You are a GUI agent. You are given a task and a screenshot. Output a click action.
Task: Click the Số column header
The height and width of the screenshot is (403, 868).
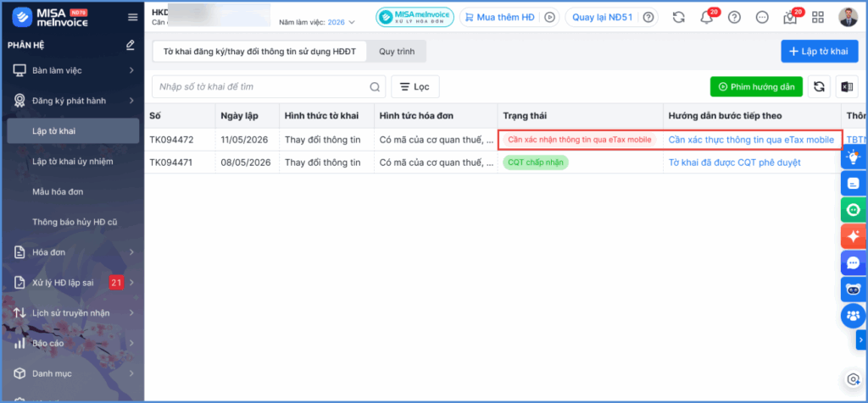pyautogui.click(x=180, y=116)
